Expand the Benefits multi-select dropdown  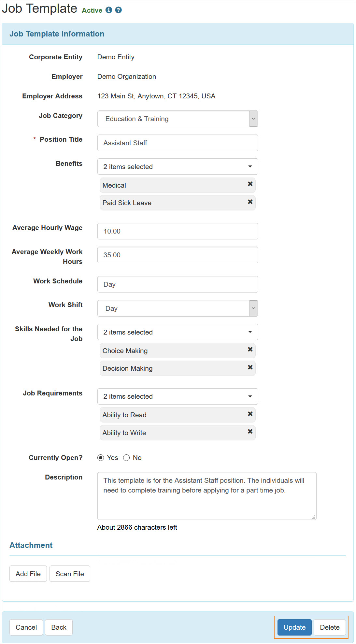pos(249,166)
